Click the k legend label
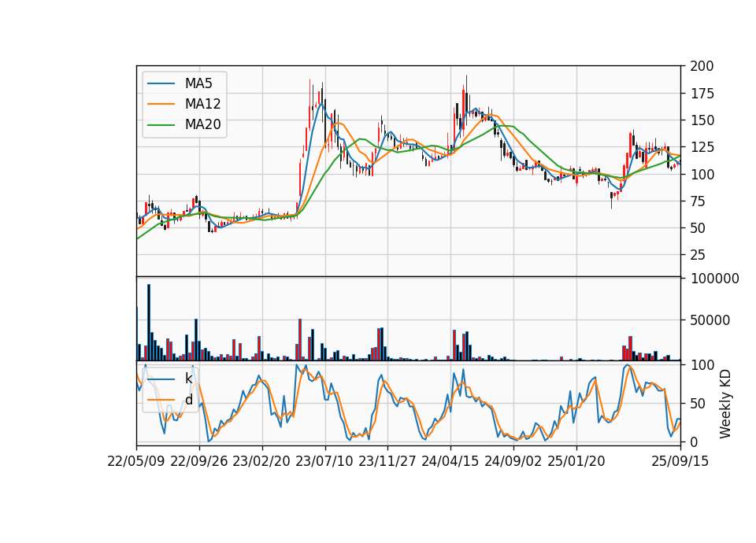Image resolution: width=756 pixels, height=543 pixels. pos(188,379)
